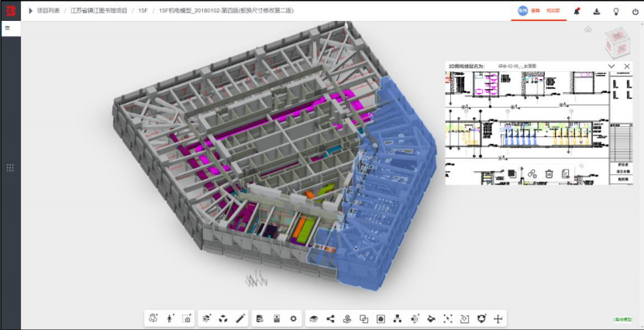Click the 2D section drawing preview
Viewport: 644px width, 330px height.
point(539,127)
